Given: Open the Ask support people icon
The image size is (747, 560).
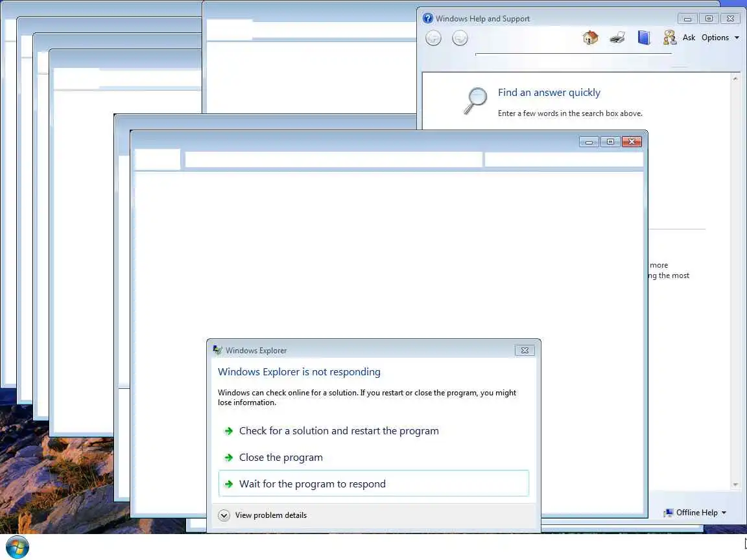Looking at the screenshot, I should (670, 38).
